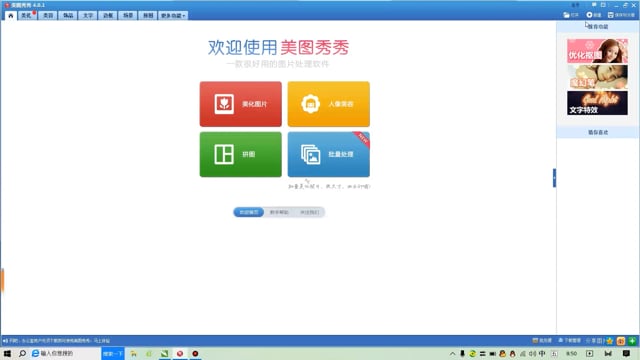
Task: Click the 打开 folder icon
Action: 567,15
